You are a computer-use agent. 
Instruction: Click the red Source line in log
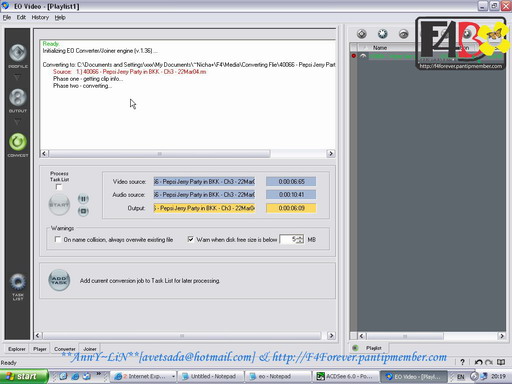pyautogui.click(x=129, y=72)
